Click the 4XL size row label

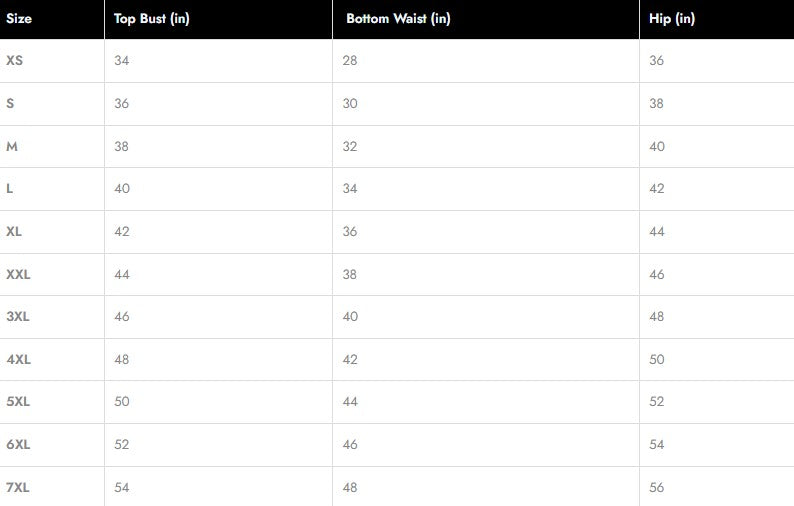(18, 359)
